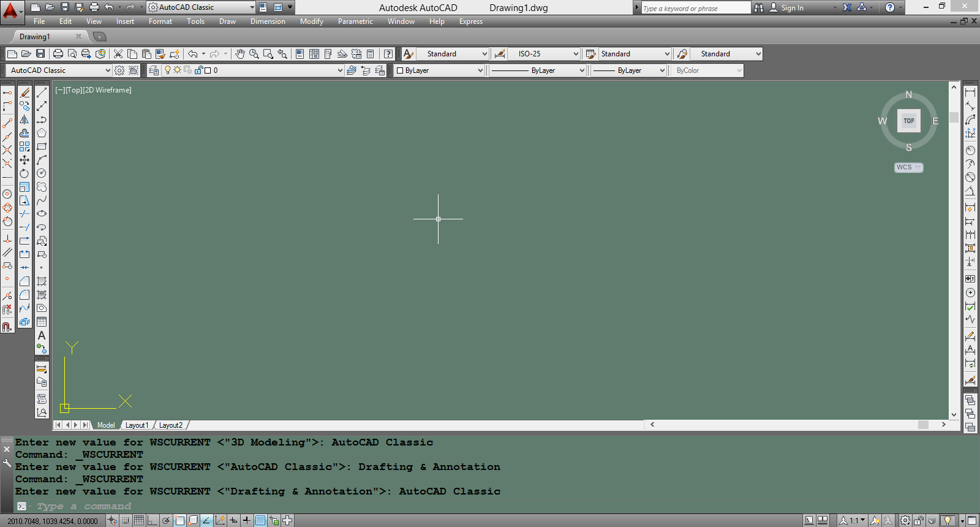Select the Scale tool
The width and height of the screenshot is (980, 527).
pos(24,187)
